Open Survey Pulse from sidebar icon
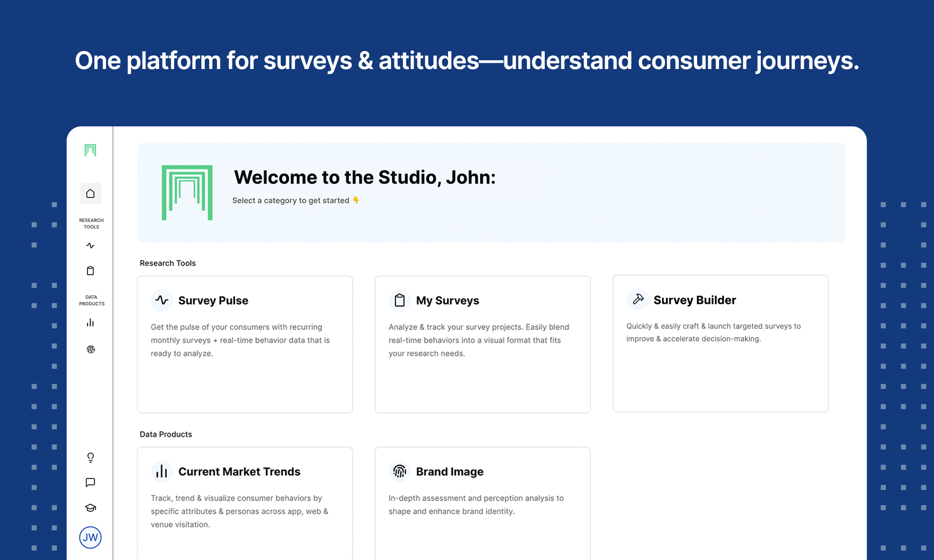 (90, 245)
